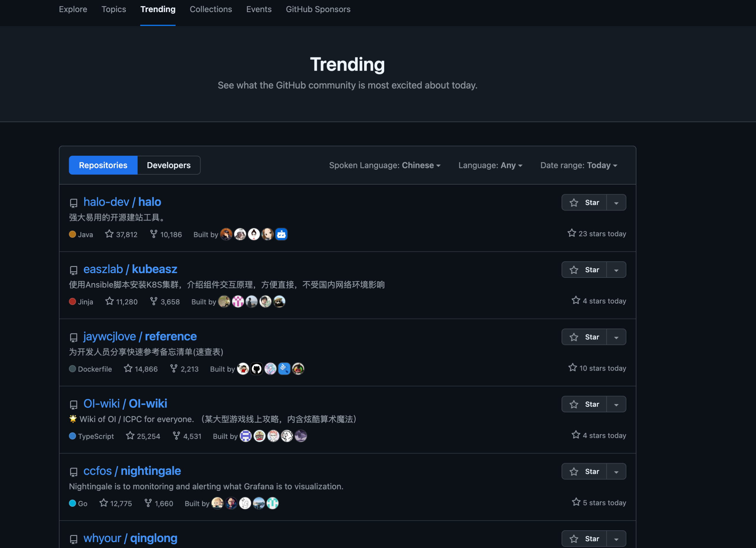Open the ccfos / nightingale repository link
Image resolution: width=756 pixels, height=548 pixels.
point(132,471)
